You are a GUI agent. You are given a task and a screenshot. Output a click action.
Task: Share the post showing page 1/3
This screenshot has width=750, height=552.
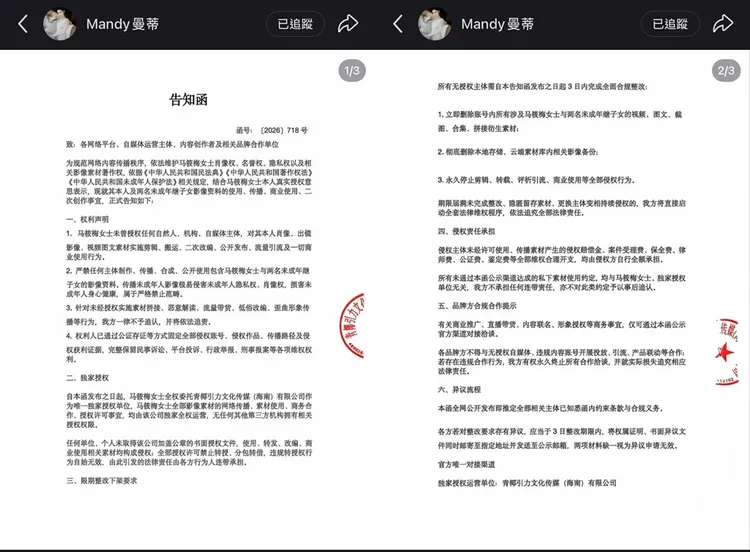click(x=348, y=24)
